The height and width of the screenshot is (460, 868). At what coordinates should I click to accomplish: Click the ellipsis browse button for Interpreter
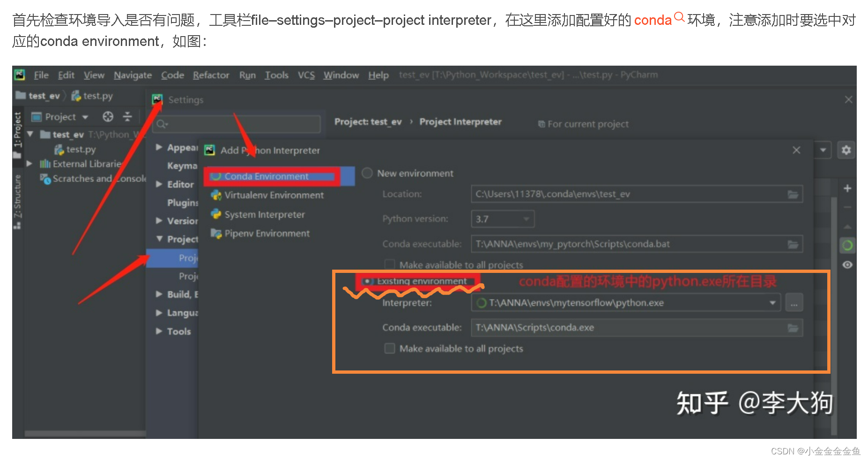794,303
